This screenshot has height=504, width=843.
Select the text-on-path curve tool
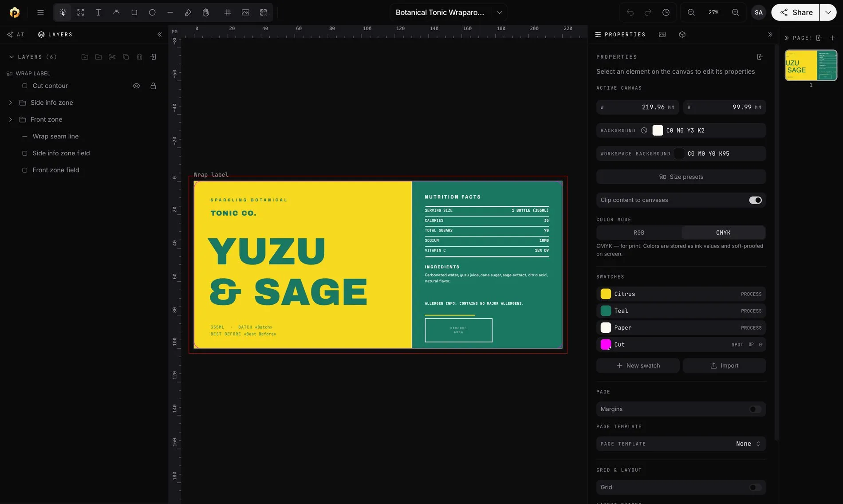(x=116, y=12)
